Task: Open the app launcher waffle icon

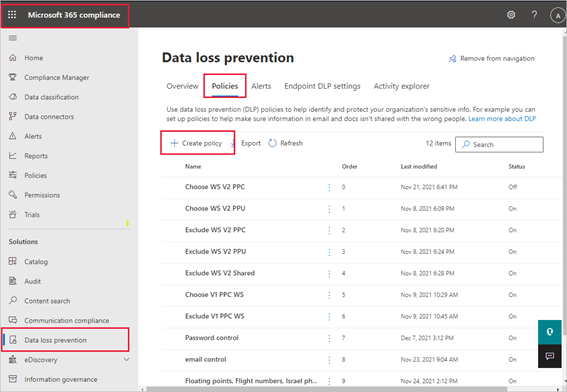Action: point(12,15)
